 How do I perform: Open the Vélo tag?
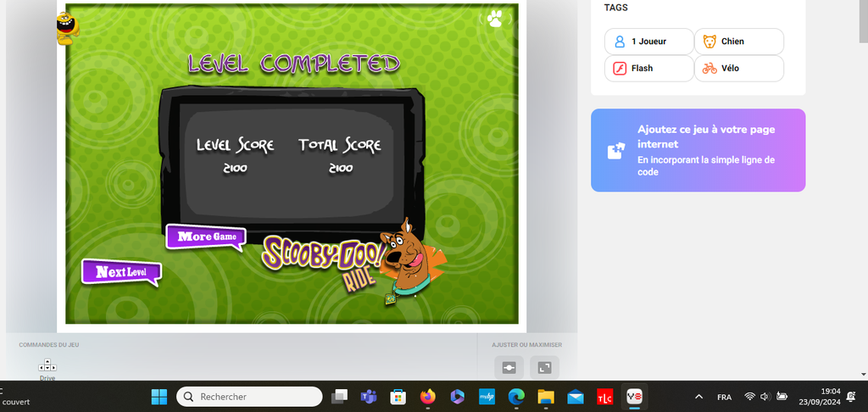click(x=739, y=69)
